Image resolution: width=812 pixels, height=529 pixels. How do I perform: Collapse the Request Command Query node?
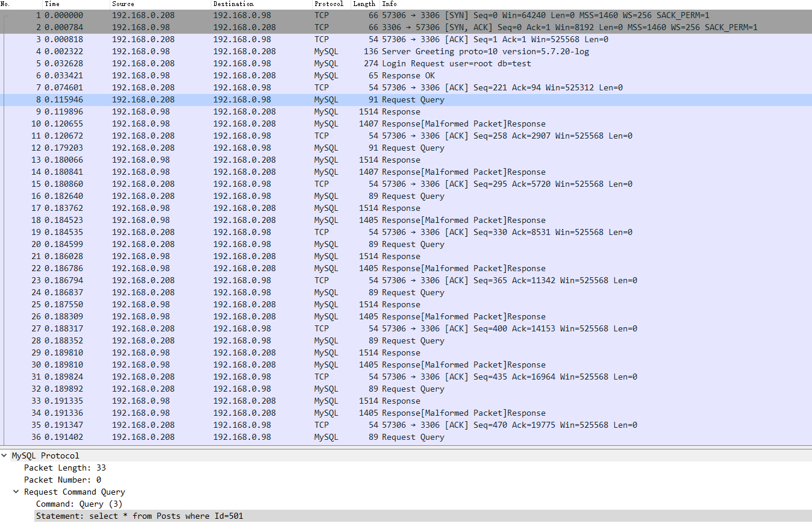pyautogui.click(x=16, y=492)
